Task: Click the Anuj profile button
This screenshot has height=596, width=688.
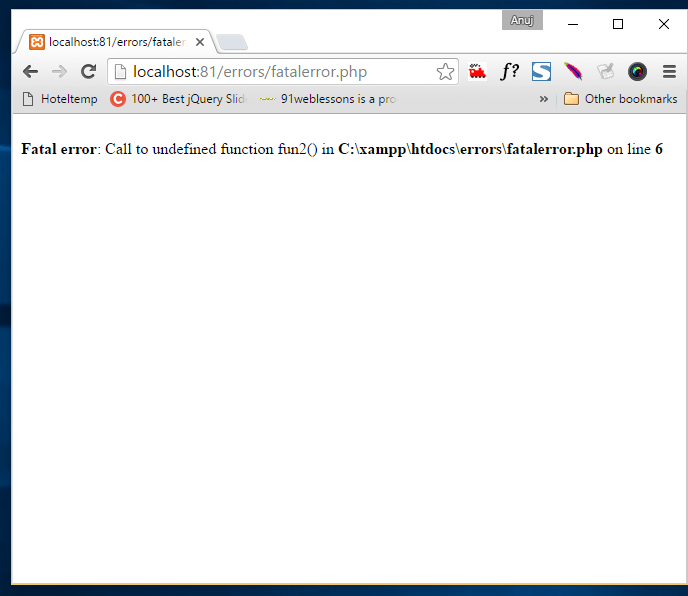Action: point(522,20)
